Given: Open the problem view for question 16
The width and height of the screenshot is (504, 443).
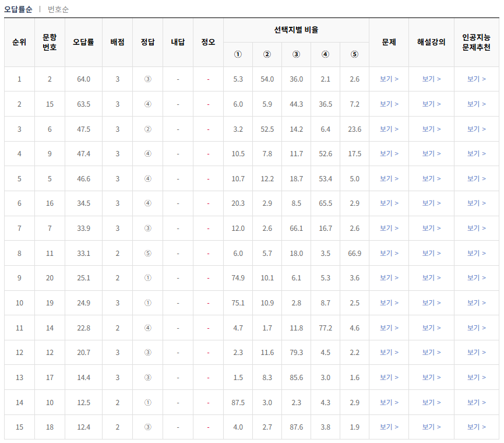Looking at the screenshot, I should (389, 203).
